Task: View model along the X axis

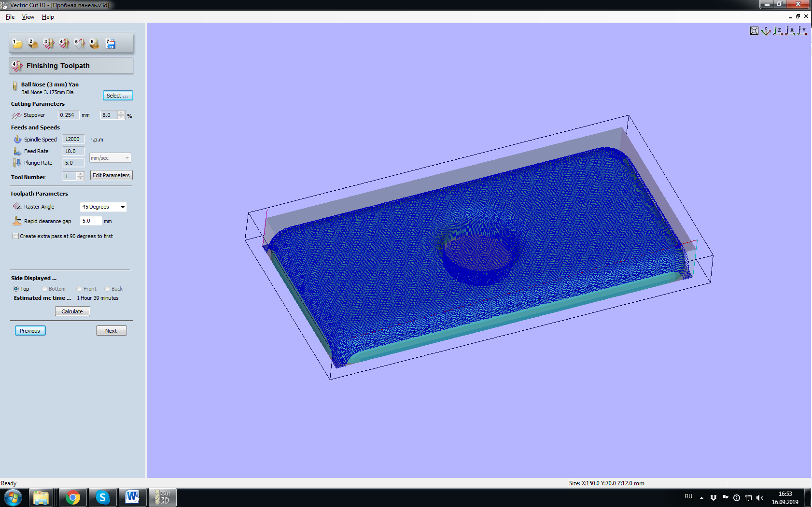Action: [790, 31]
